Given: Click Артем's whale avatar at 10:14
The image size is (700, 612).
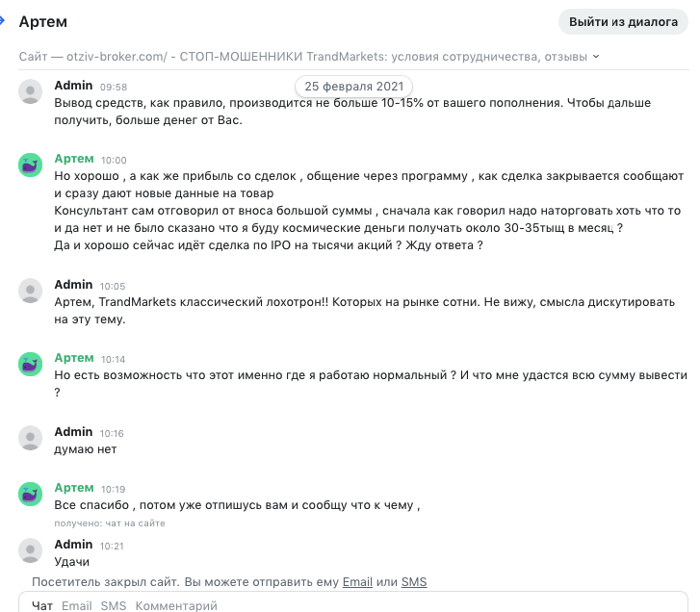Looking at the screenshot, I should coord(31,364).
